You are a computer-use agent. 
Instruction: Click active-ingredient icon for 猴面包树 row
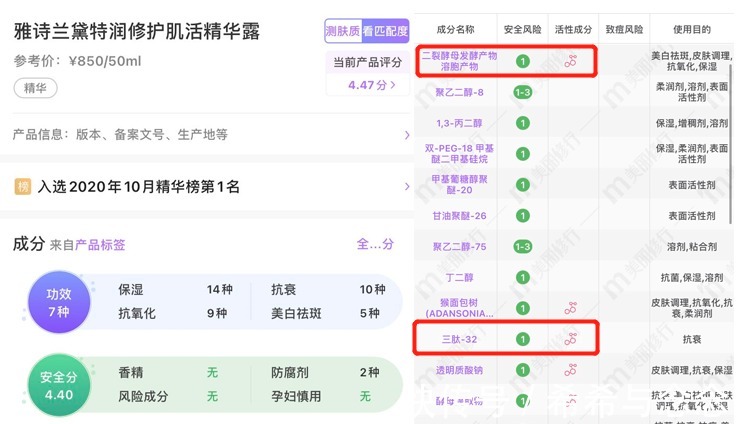click(570, 308)
